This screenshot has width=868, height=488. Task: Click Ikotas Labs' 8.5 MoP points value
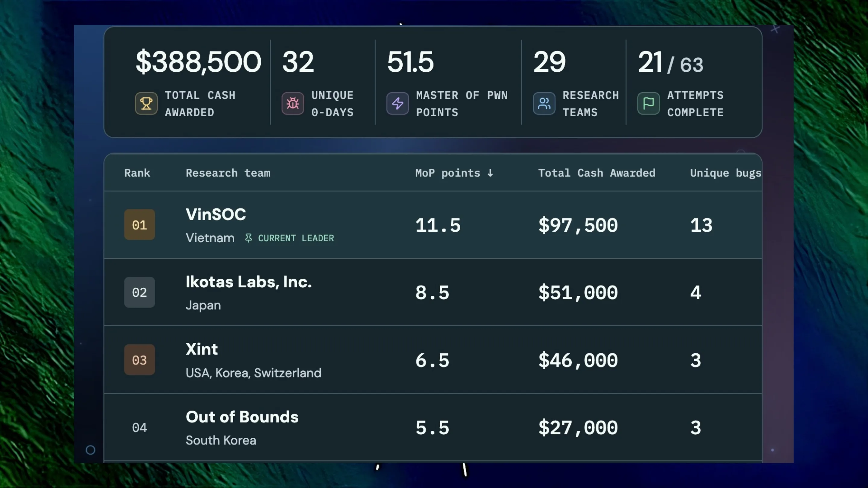tap(432, 293)
